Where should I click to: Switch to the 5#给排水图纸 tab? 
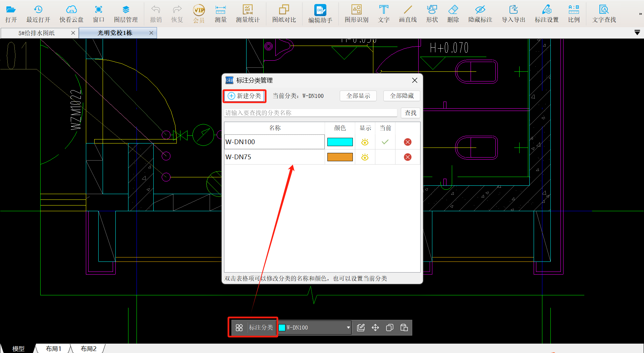tap(37, 33)
